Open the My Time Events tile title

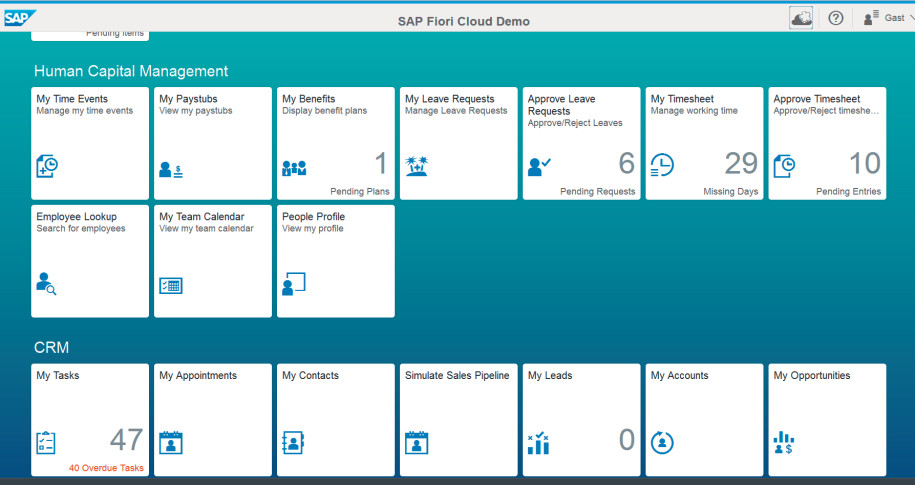tap(72, 99)
